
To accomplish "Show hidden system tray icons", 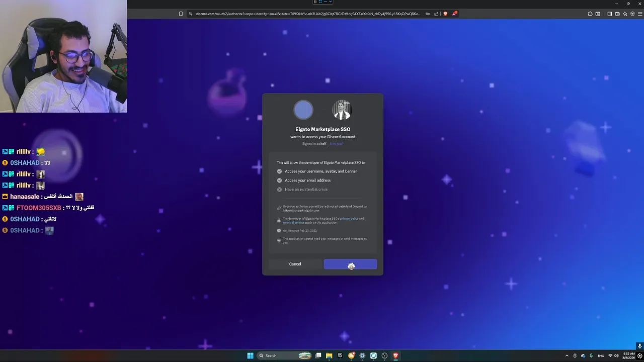I will pos(567,355).
